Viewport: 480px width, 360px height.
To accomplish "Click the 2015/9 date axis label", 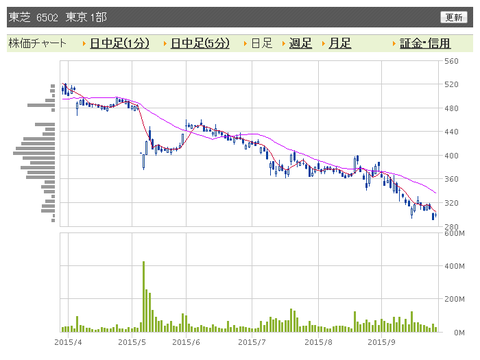I will pos(381,342).
